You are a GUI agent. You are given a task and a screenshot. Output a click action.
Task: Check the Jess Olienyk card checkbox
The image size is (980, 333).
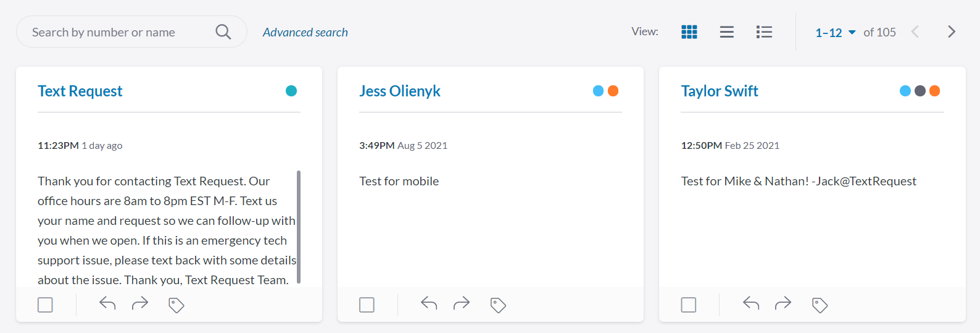coord(367,305)
